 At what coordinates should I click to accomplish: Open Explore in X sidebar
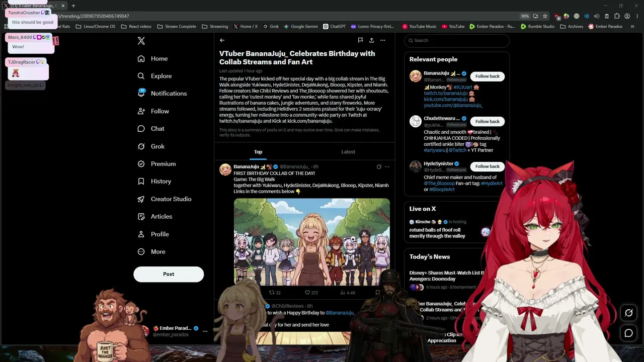tap(155, 76)
